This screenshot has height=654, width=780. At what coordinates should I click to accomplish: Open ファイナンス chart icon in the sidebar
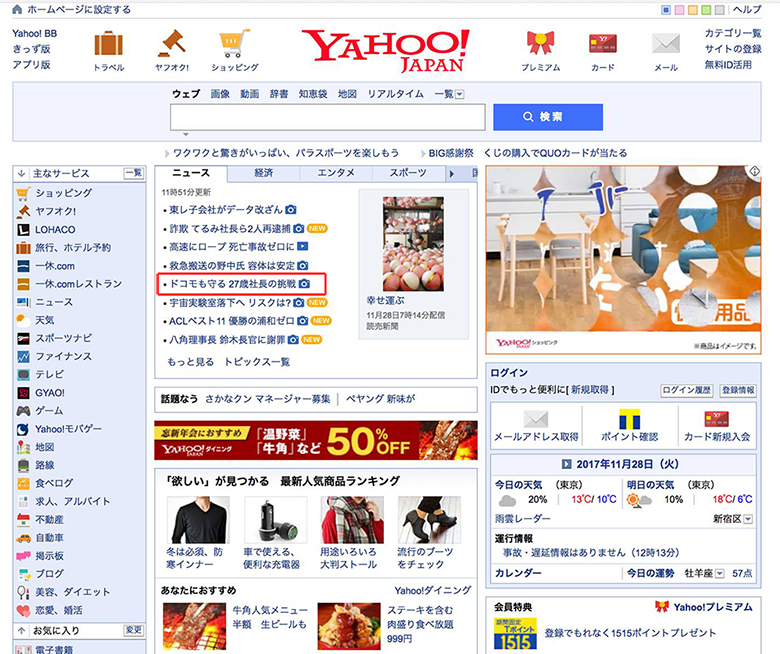pos(23,356)
